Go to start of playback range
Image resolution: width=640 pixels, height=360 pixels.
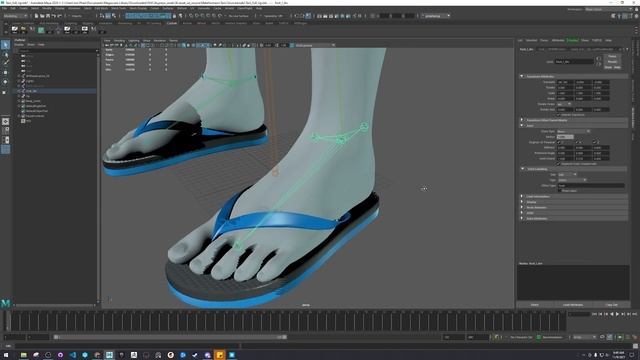pos(594,314)
